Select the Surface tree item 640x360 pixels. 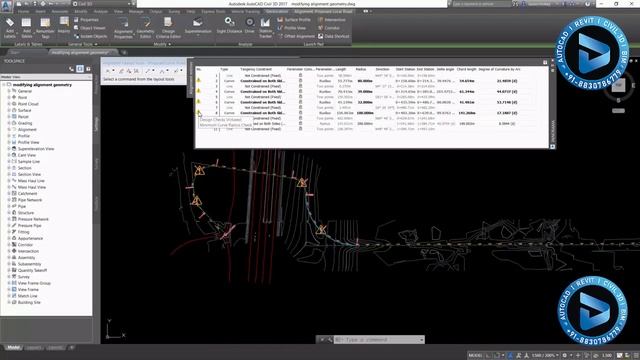click(24, 110)
